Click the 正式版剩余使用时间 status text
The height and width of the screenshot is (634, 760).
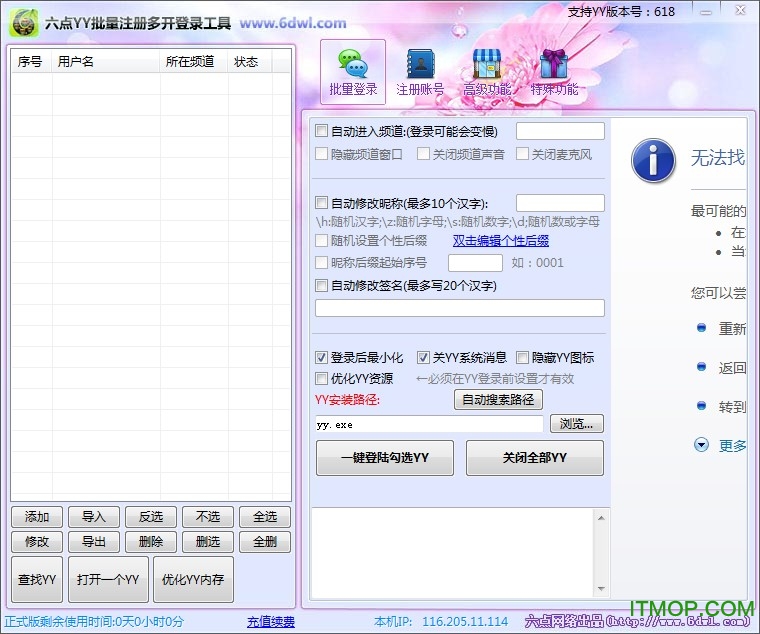click(x=95, y=621)
